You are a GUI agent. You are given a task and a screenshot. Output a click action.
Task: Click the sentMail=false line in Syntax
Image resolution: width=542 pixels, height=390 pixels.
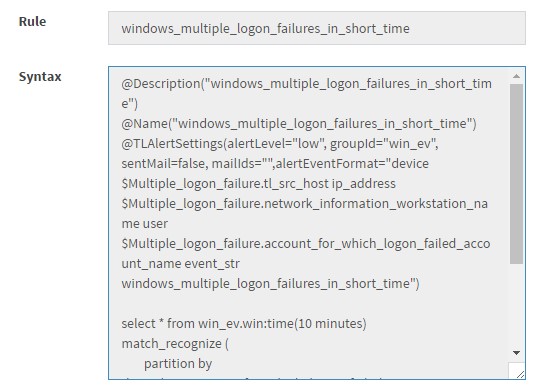click(x=275, y=164)
